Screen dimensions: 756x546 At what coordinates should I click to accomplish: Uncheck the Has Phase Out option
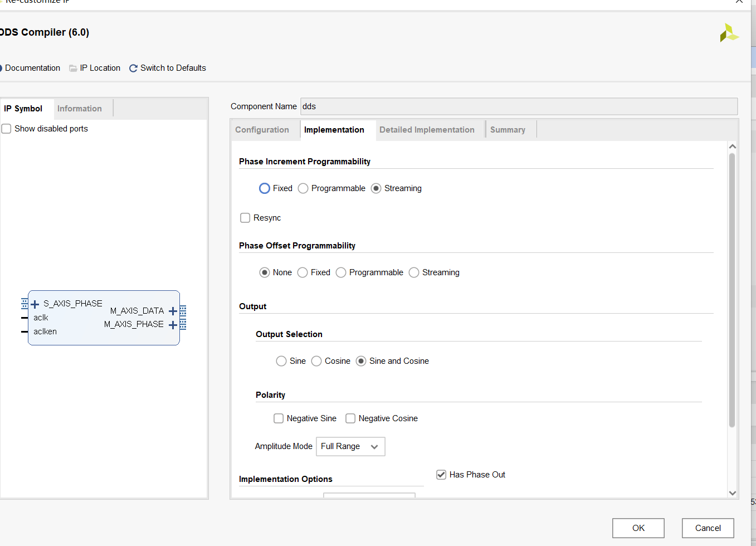[441, 475]
